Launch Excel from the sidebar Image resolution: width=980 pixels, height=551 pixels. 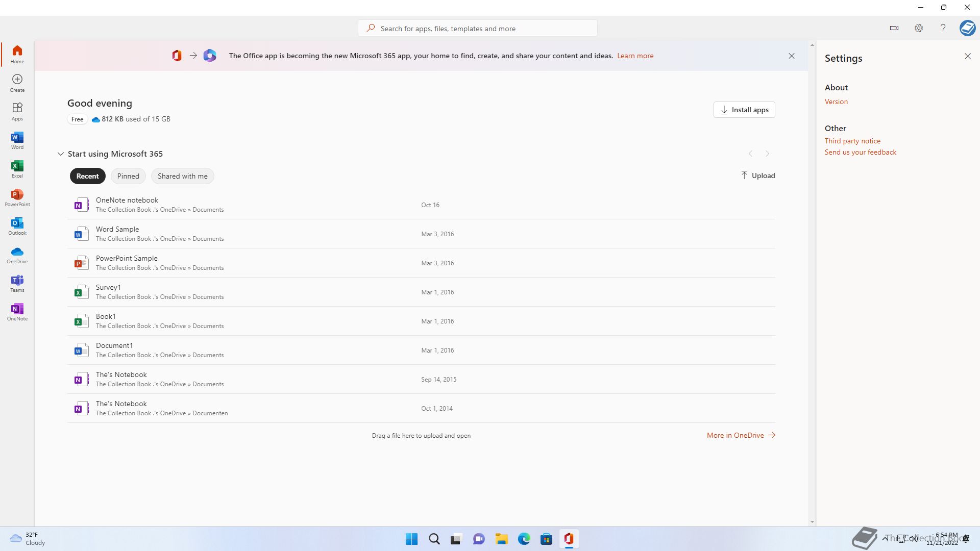(17, 169)
